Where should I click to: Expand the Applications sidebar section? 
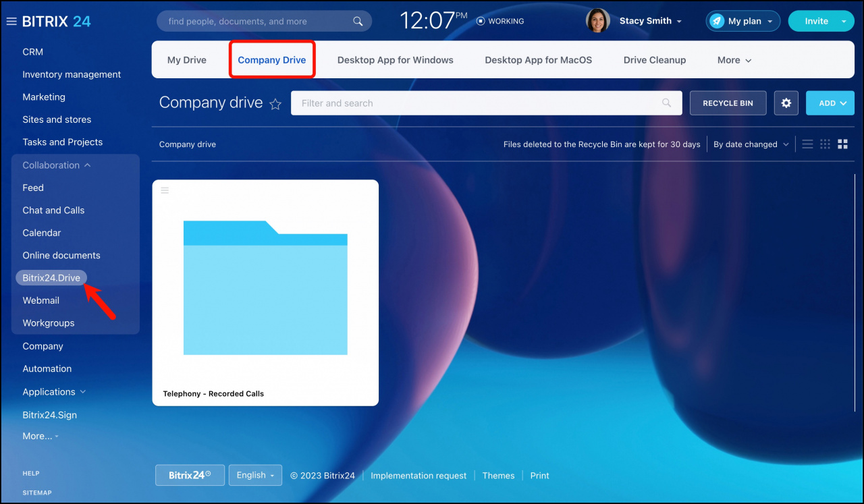pos(54,392)
